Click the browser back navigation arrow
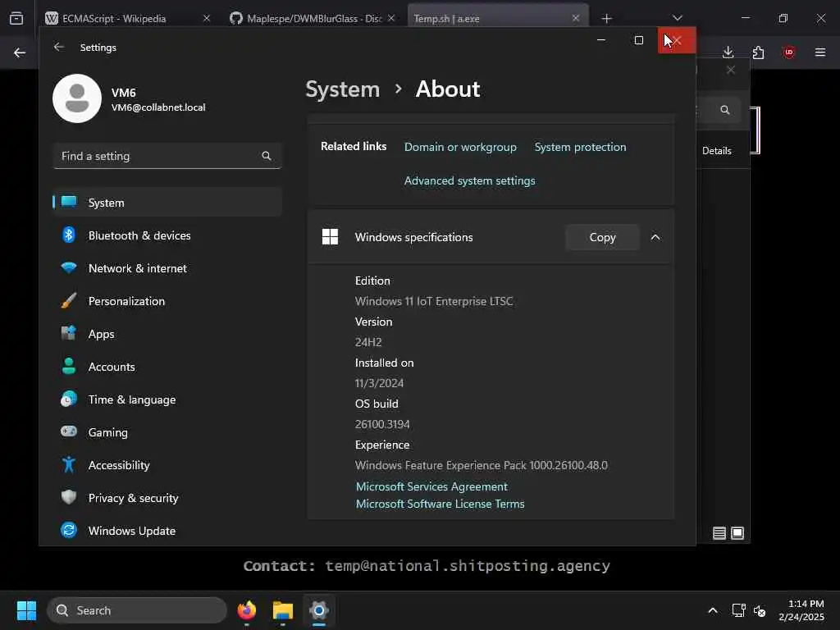 pos(20,52)
